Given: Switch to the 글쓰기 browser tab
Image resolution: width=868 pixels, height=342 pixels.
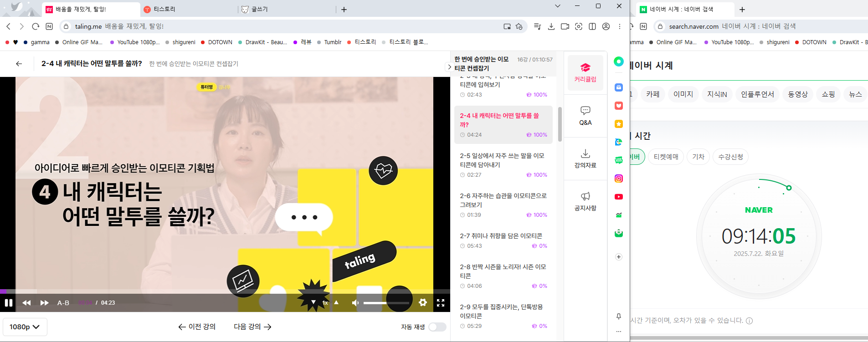Looking at the screenshot, I should [x=287, y=9].
